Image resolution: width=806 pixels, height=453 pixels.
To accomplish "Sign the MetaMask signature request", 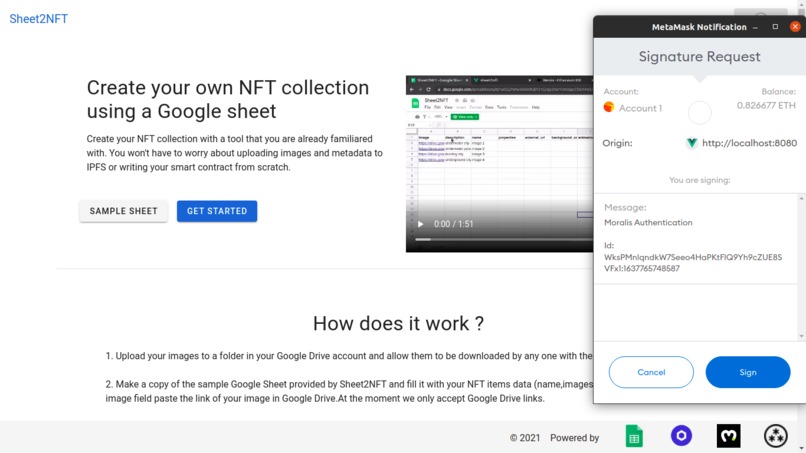I will coord(748,372).
